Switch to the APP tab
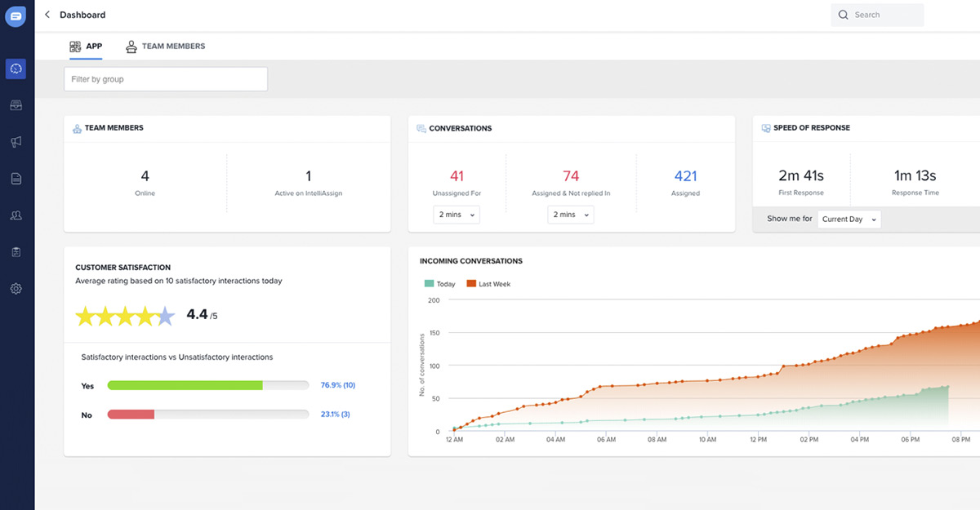The width and height of the screenshot is (980, 510). [86, 47]
